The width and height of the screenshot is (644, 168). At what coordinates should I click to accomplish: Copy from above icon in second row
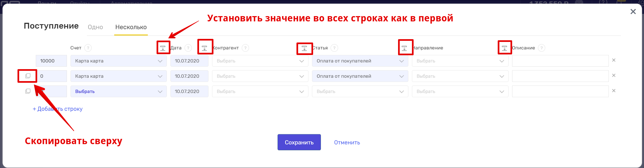28,76
